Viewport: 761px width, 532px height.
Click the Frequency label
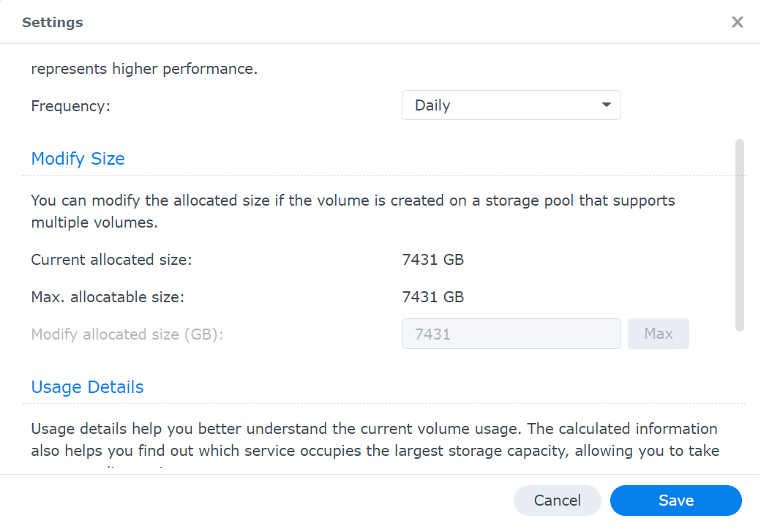(x=71, y=106)
